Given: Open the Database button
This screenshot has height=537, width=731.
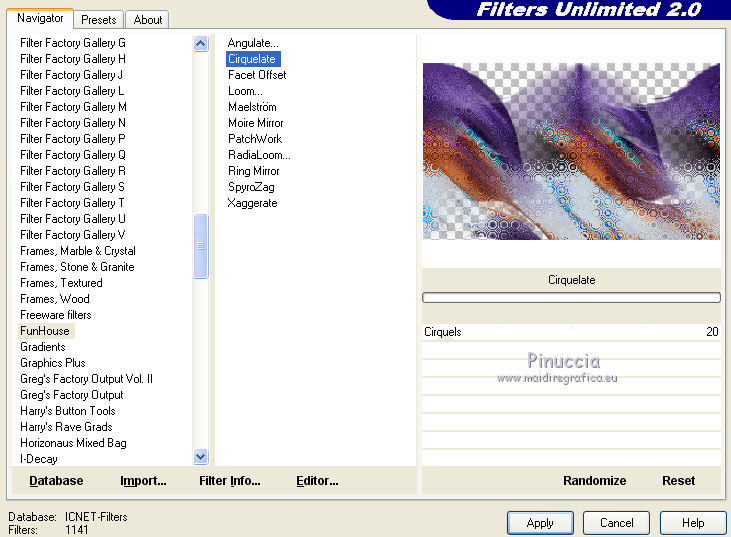Looking at the screenshot, I should [56, 481].
